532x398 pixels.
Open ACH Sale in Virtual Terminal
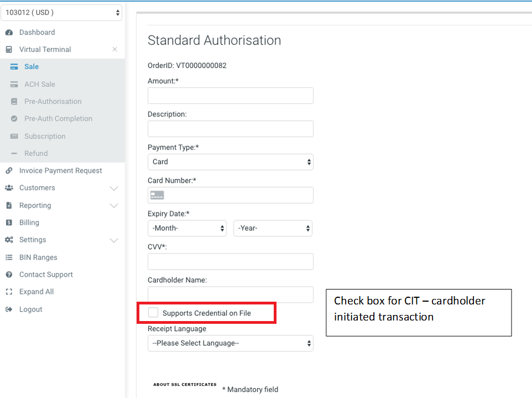point(39,84)
